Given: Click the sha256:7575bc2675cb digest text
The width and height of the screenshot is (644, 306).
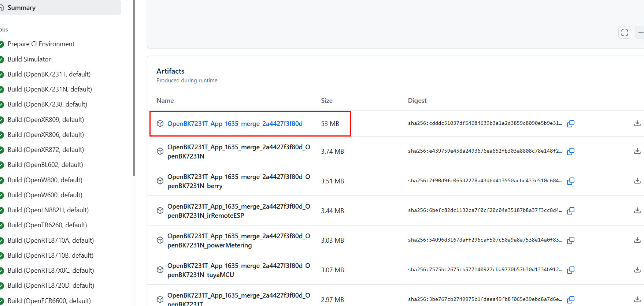Looking at the screenshot, I should (x=485, y=270).
